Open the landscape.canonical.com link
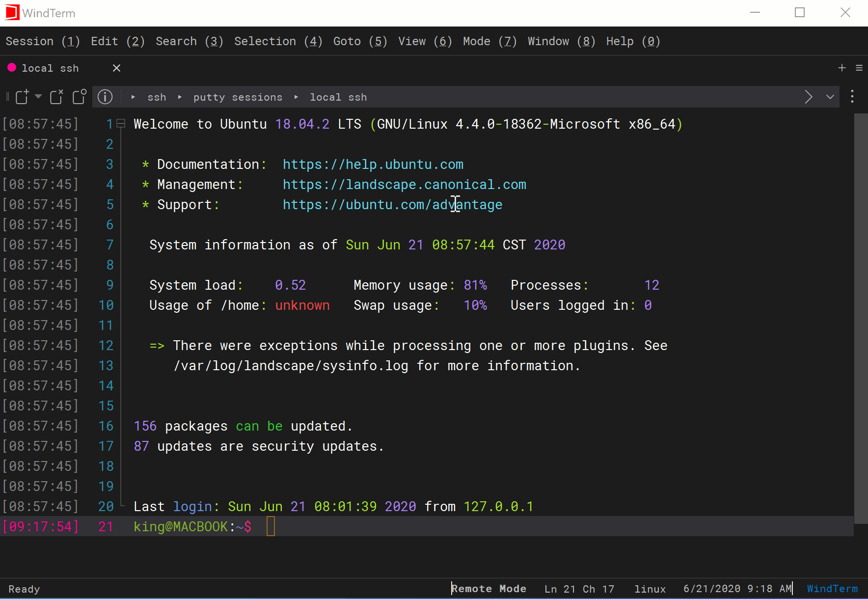 click(404, 185)
